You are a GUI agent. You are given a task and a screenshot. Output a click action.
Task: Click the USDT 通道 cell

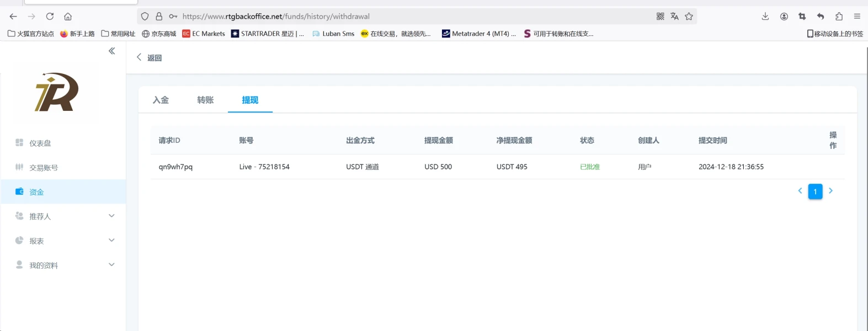tap(363, 167)
